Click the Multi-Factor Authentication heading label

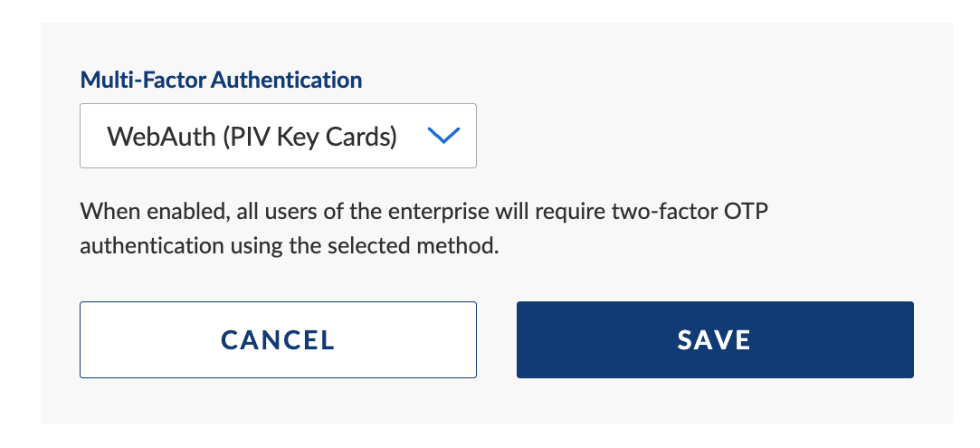pyautogui.click(x=221, y=80)
